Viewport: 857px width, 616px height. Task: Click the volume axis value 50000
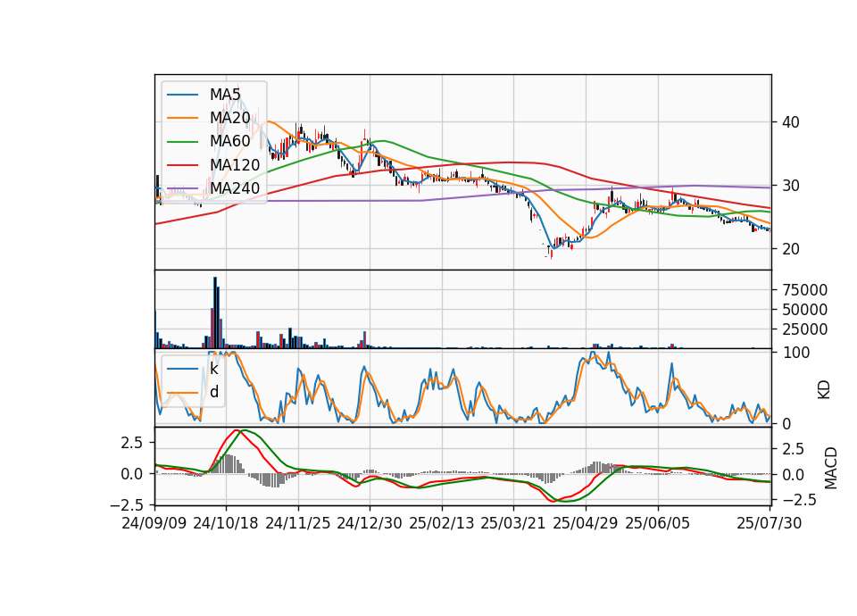click(805, 310)
